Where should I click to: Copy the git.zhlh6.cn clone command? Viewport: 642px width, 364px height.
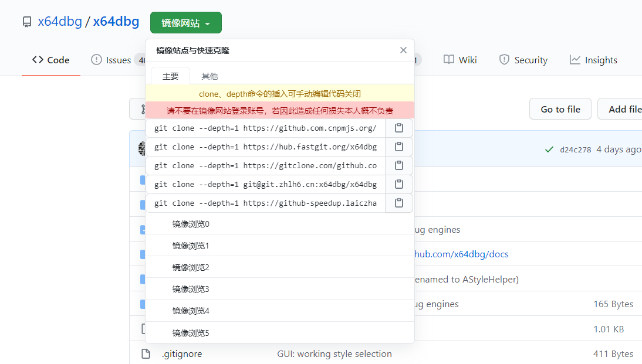tap(399, 185)
